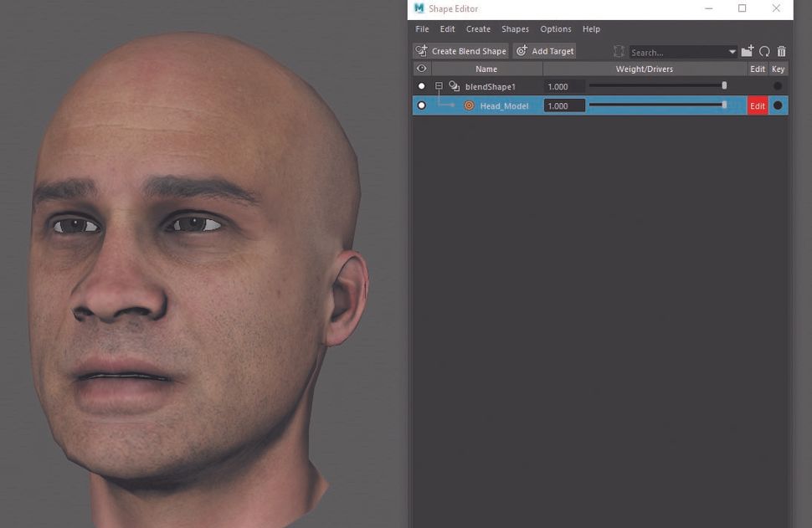
Task: Open the Options menu
Action: 555,28
